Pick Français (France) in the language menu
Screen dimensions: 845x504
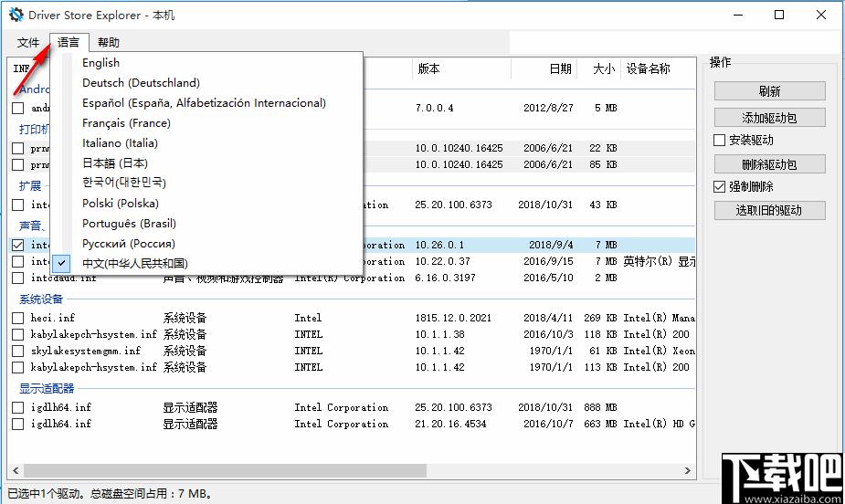pyautogui.click(x=126, y=122)
